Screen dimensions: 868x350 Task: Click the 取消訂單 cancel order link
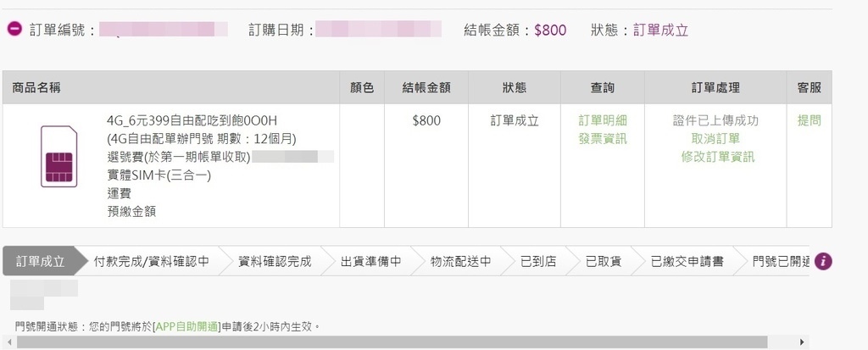point(715,138)
